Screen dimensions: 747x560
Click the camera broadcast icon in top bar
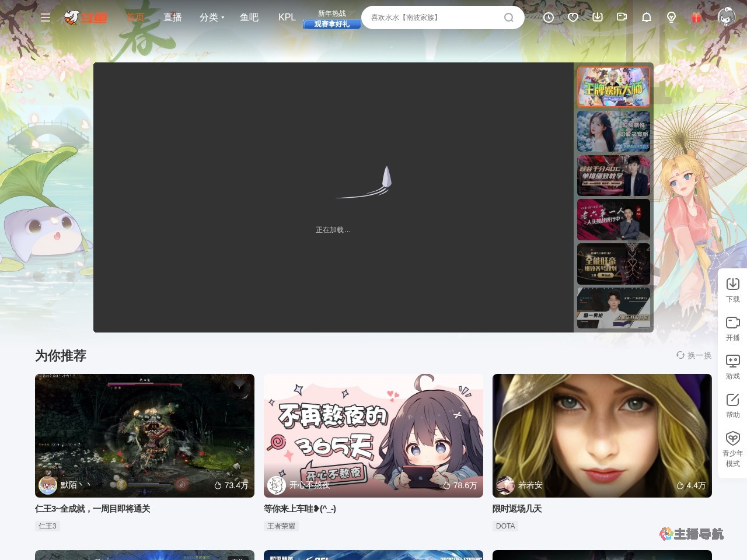pos(622,17)
